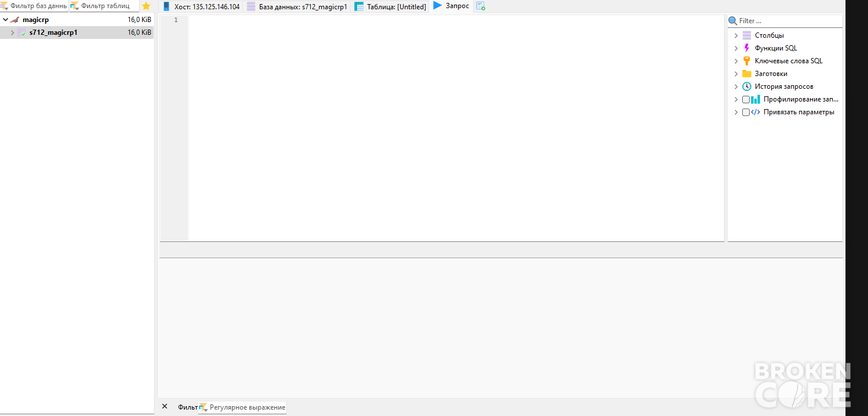The height and width of the screenshot is (416, 868).
Task: Click the Ключевые слова SQL key icon
Action: [747, 61]
